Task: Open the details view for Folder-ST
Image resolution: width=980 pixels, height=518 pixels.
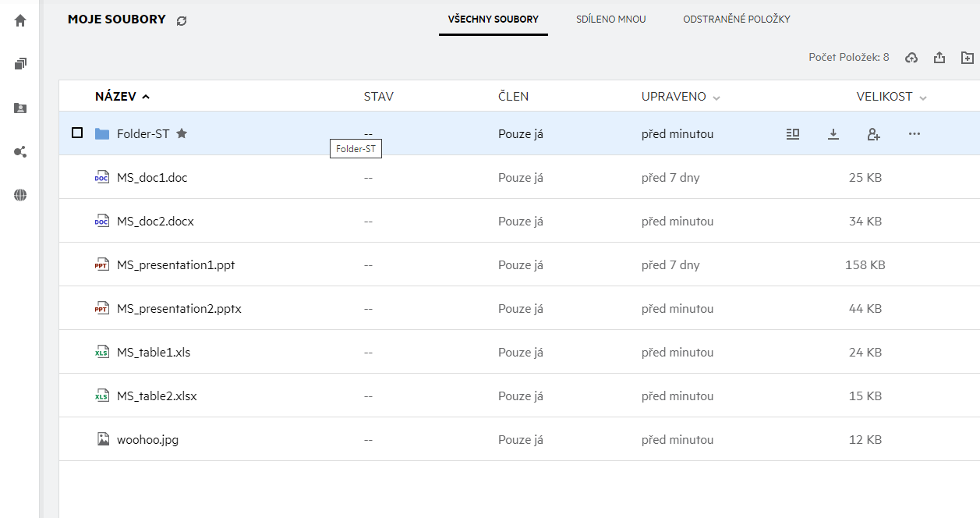Action: tap(793, 133)
